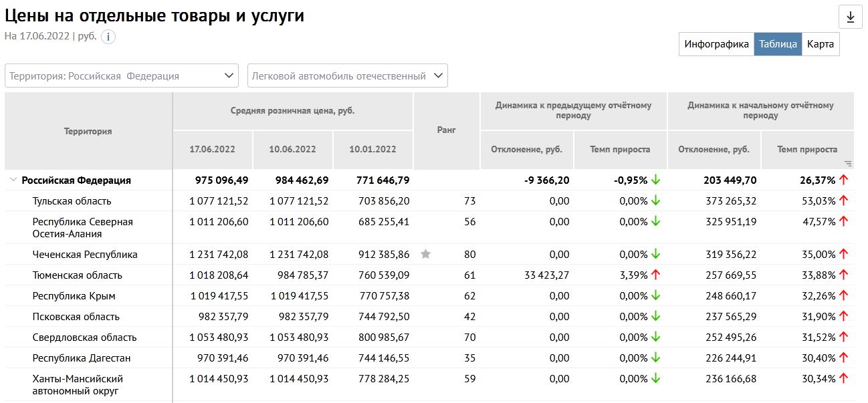Click the star icon in Чеченская Республика row
868x403 pixels.
425,254
